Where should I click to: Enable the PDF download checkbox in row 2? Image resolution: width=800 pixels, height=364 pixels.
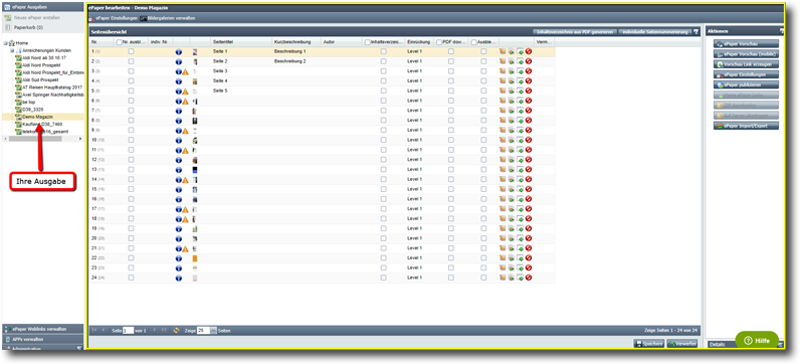(x=451, y=61)
